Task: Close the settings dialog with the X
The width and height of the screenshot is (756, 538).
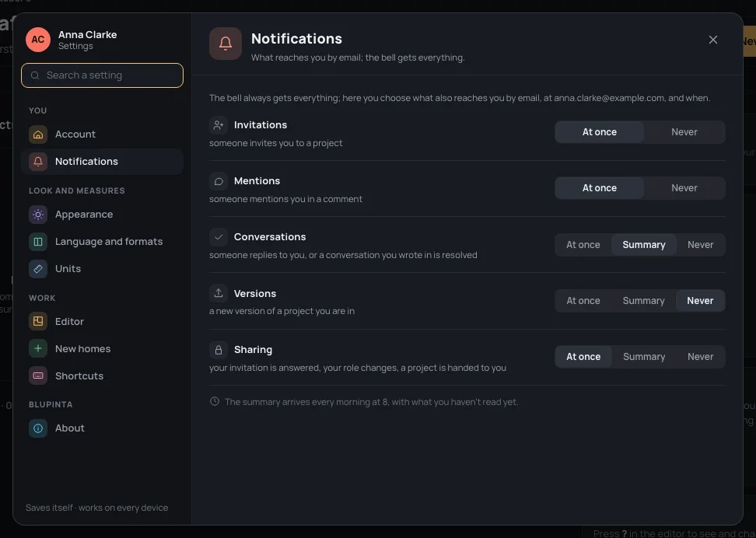Action: [713, 40]
